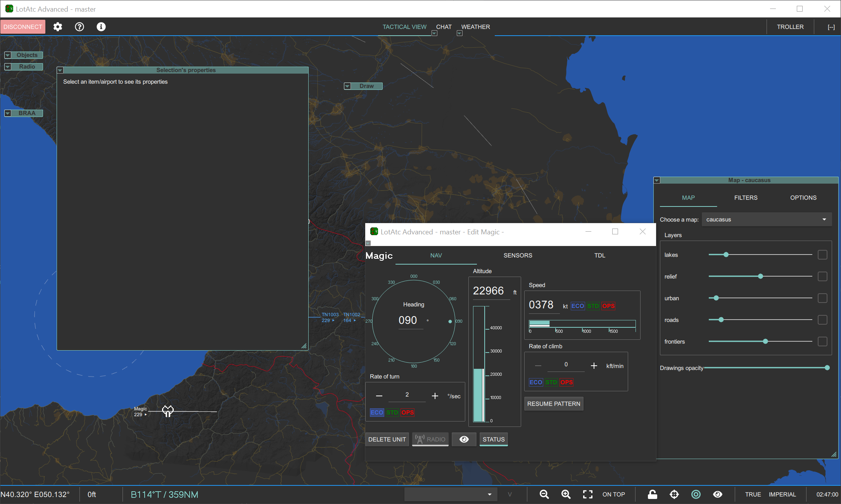Decrease rate of turn with minus
The height and width of the screenshot is (504, 841).
(379, 396)
